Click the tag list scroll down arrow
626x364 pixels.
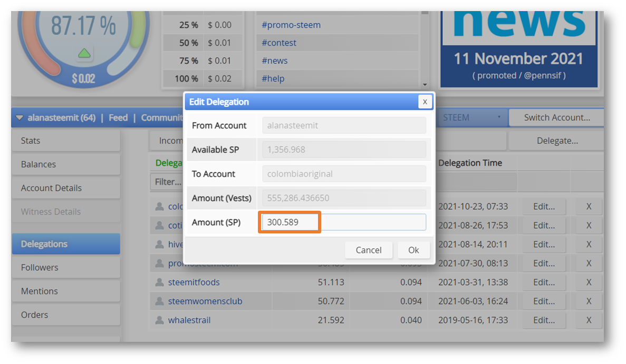(425, 84)
